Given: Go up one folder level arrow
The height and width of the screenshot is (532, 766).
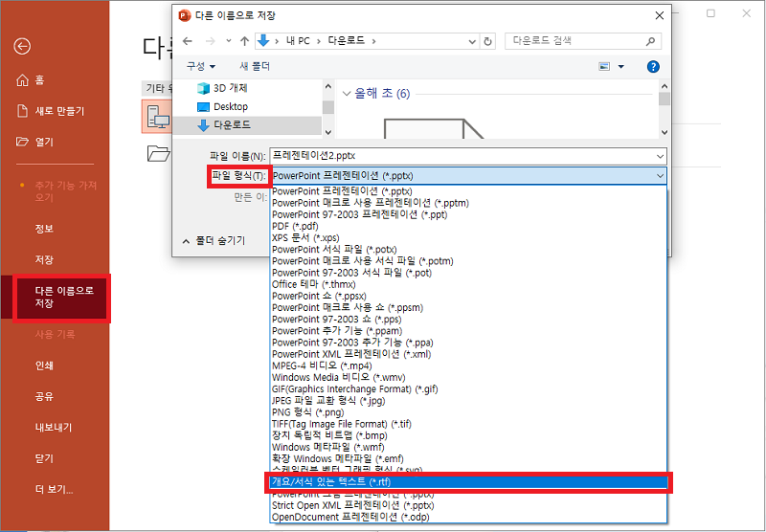Looking at the screenshot, I should tap(245, 41).
